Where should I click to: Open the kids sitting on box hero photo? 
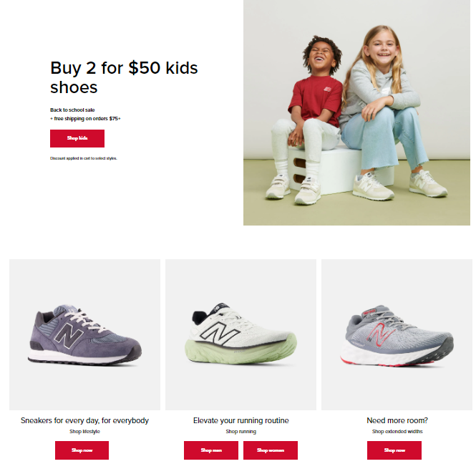(x=356, y=112)
